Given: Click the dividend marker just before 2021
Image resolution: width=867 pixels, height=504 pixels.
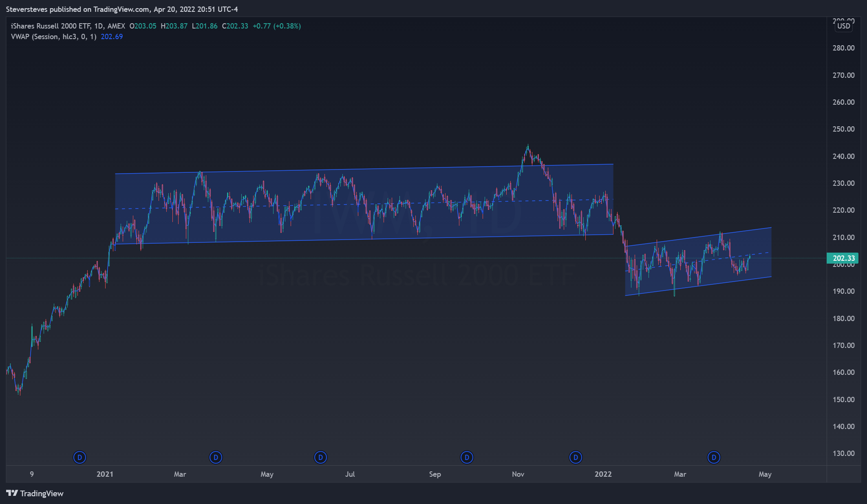Looking at the screenshot, I should [x=79, y=457].
